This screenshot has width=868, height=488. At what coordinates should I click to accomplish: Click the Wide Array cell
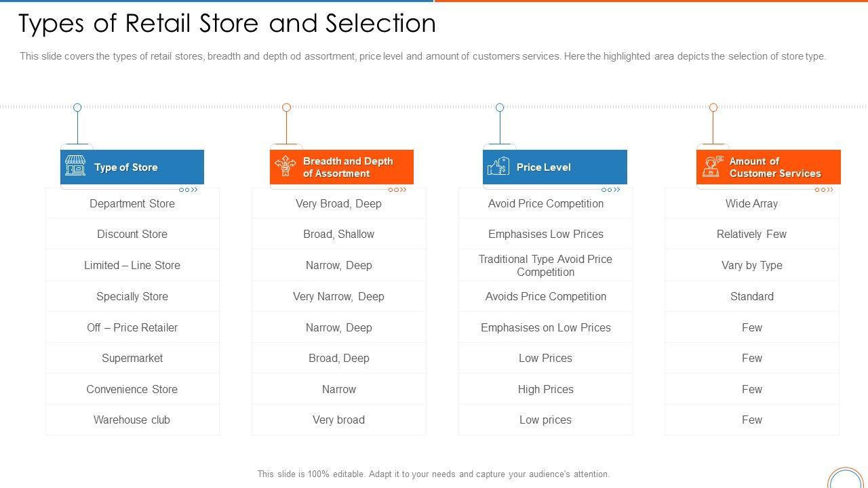pyautogui.click(x=751, y=203)
